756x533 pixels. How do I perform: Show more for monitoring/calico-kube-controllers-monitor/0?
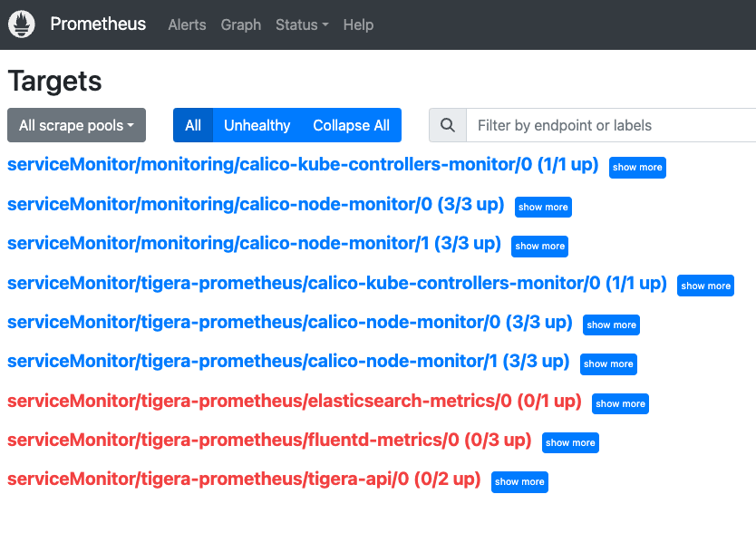click(x=637, y=168)
